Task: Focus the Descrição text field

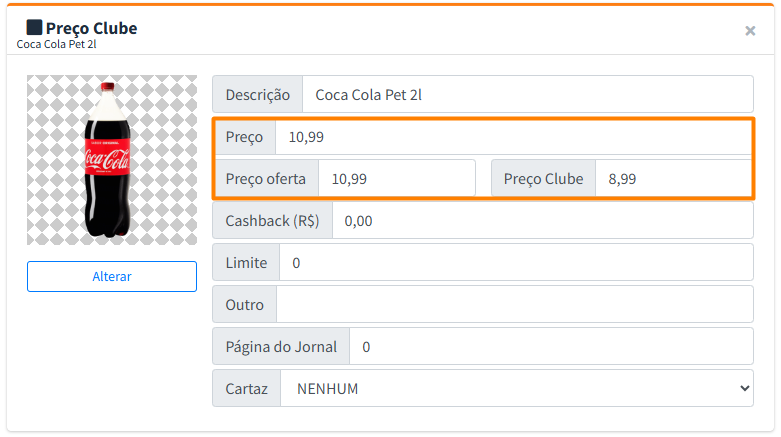Action: pos(527,95)
